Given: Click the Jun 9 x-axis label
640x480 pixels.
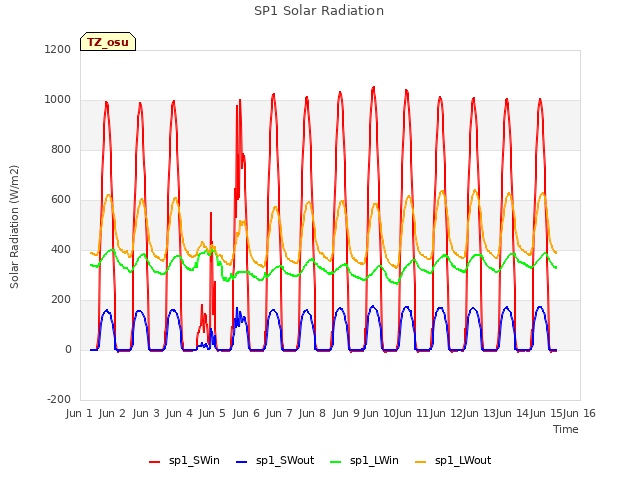Looking at the screenshot, I should [x=346, y=413].
